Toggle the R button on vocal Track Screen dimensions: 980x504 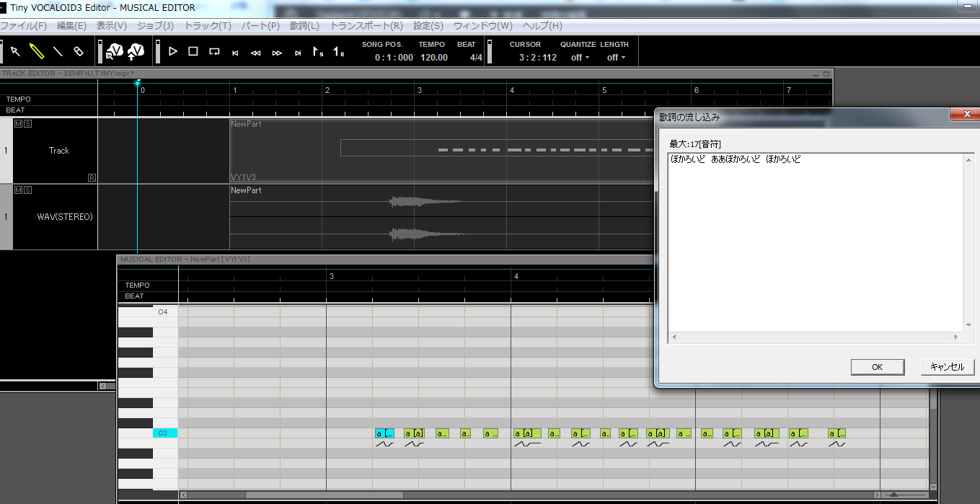[92, 177]
